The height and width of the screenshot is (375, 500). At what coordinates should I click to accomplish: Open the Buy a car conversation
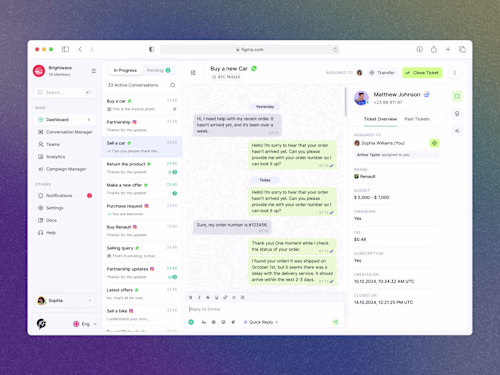[142, 105]
